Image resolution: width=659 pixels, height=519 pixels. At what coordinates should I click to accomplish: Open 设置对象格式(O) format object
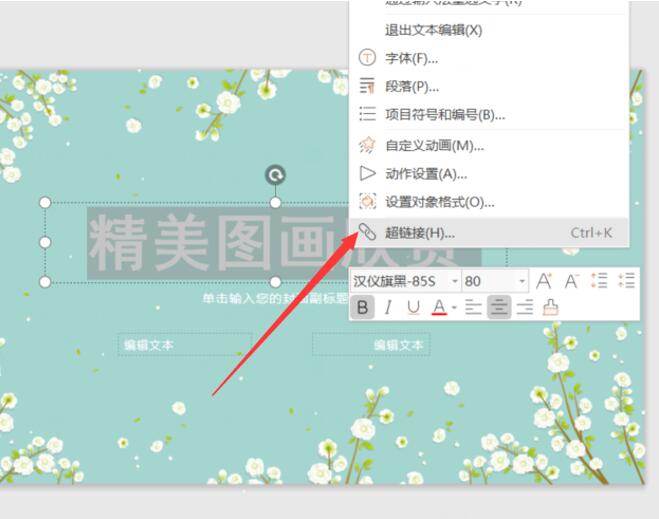pos(440,202)
